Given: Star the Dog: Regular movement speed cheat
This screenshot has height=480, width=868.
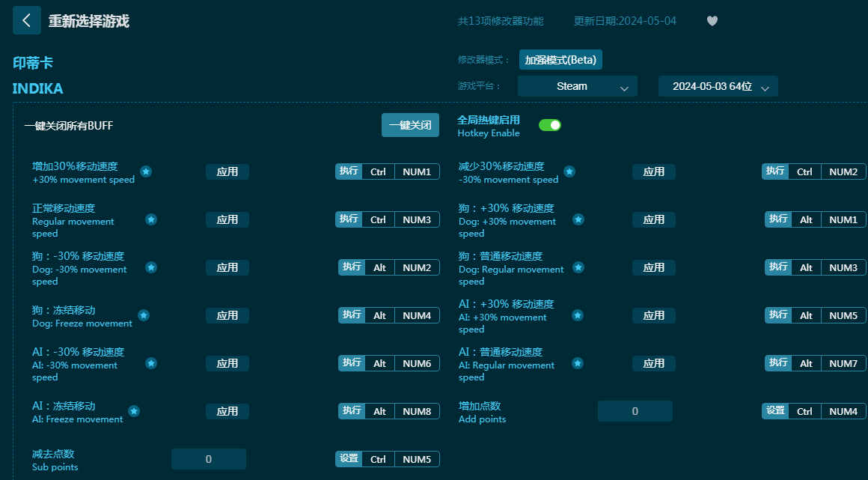Looking at the screenshot, I should (578, 268).
